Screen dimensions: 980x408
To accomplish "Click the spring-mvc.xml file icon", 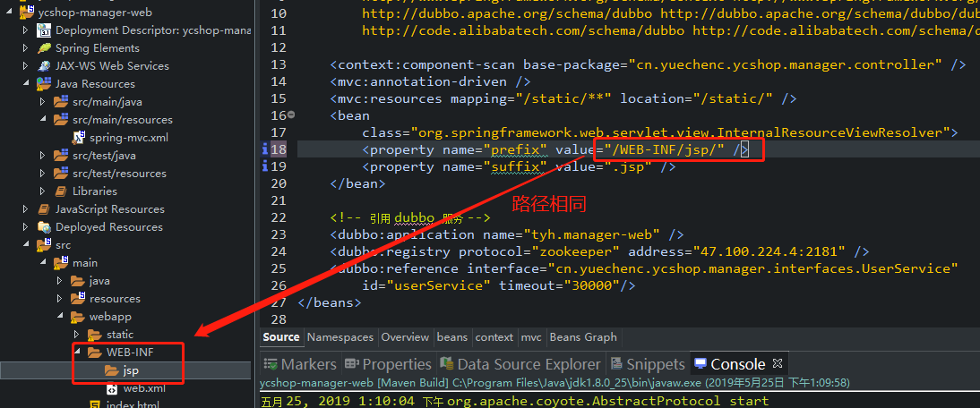I will [78, 137].
